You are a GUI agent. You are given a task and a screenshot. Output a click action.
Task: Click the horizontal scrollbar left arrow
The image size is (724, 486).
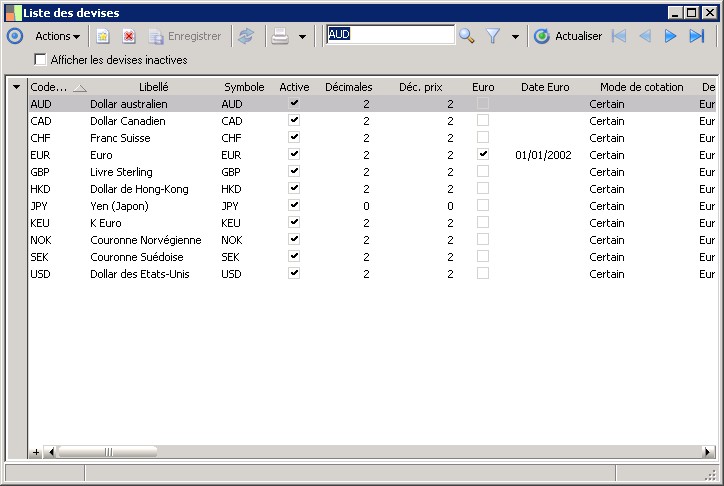(51, 452)
